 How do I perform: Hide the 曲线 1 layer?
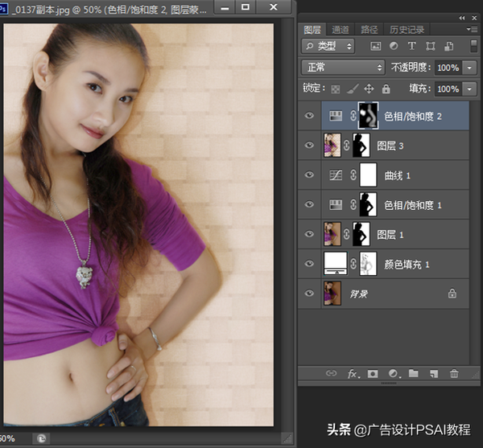(310, 175)
